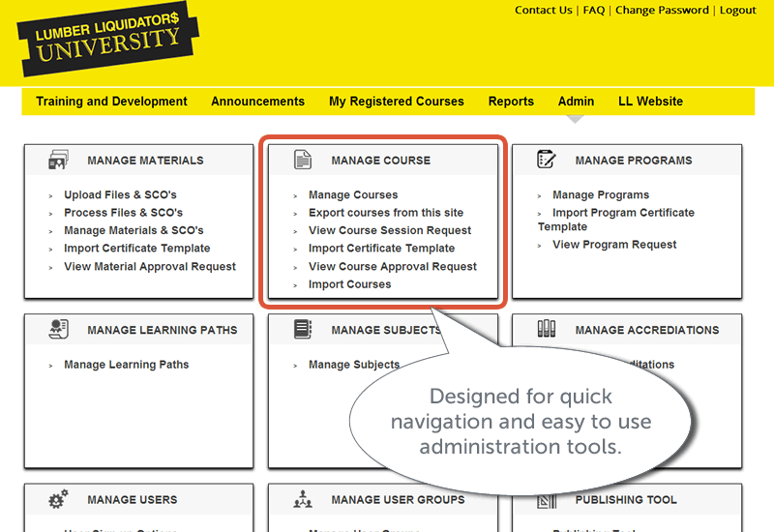This screenshot has width=774, height=532.
Task: Click the Change Password link
Action: click(x=662, y=10)
